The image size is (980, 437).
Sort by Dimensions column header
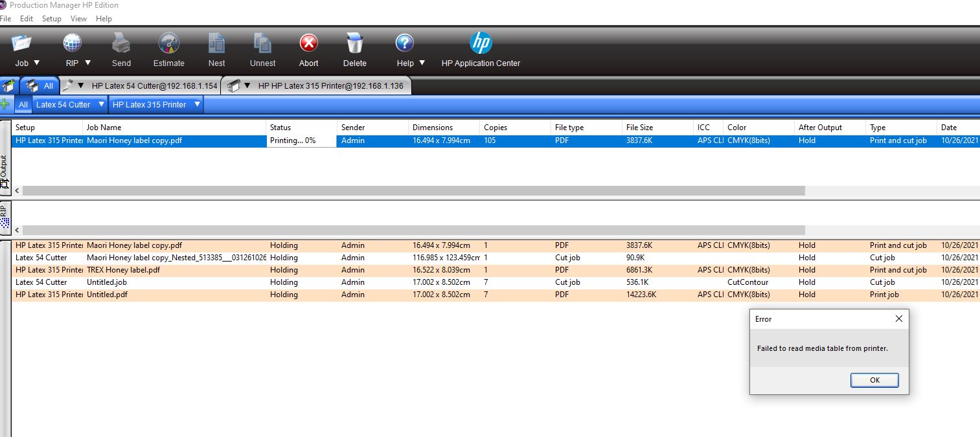[x=444, y=128]
